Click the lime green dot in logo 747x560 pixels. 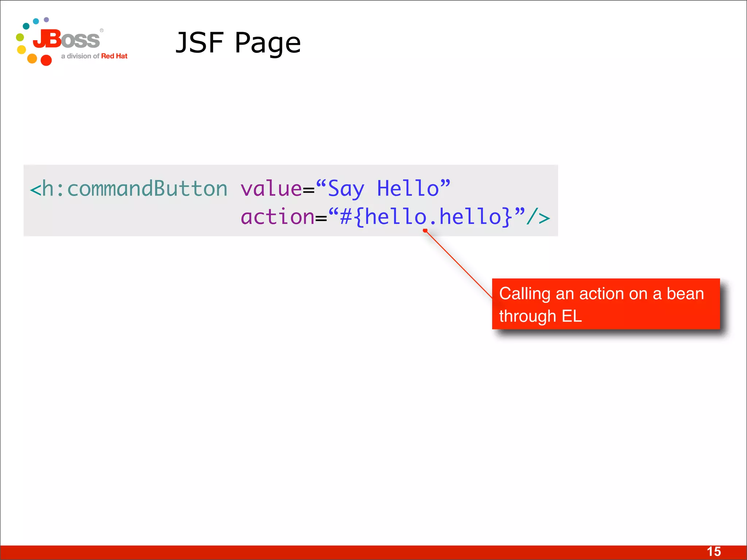[20, 37]
